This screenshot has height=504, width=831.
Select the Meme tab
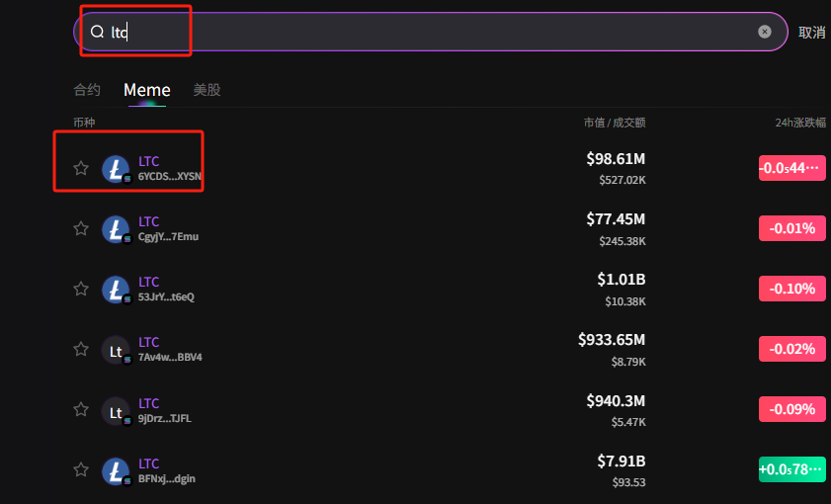(x=147, y=90)
